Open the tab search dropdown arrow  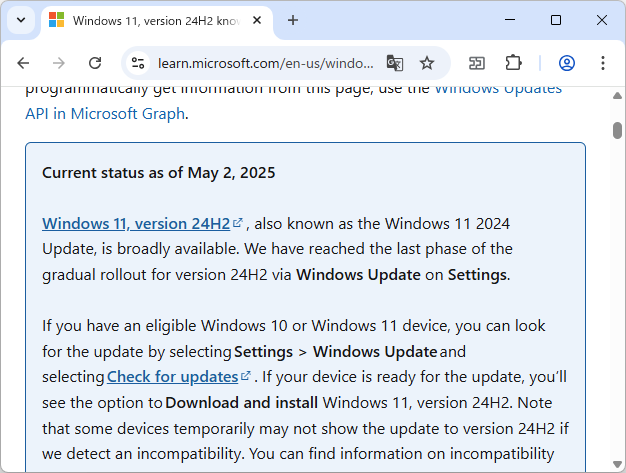21,20
